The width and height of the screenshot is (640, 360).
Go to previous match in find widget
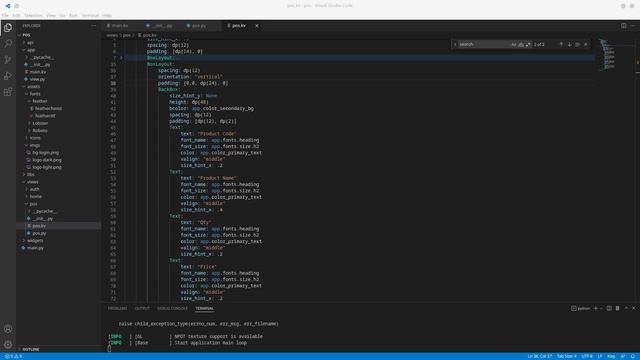tap(561, 44)
